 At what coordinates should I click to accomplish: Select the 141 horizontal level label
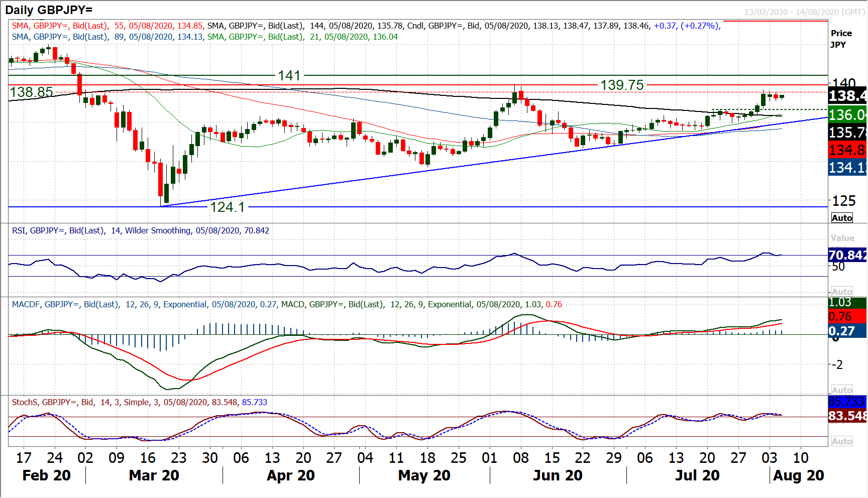tap(289, 76)
